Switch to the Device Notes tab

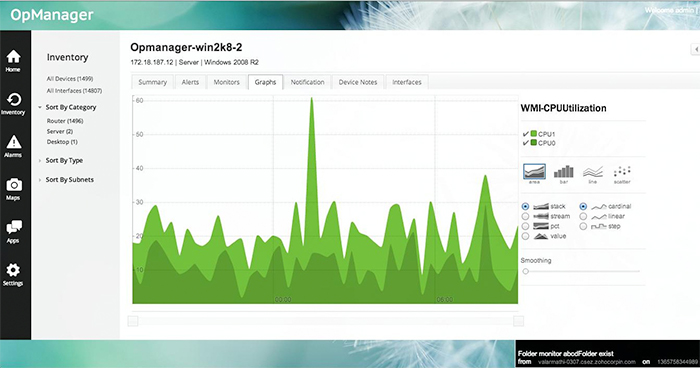[358, 82]
